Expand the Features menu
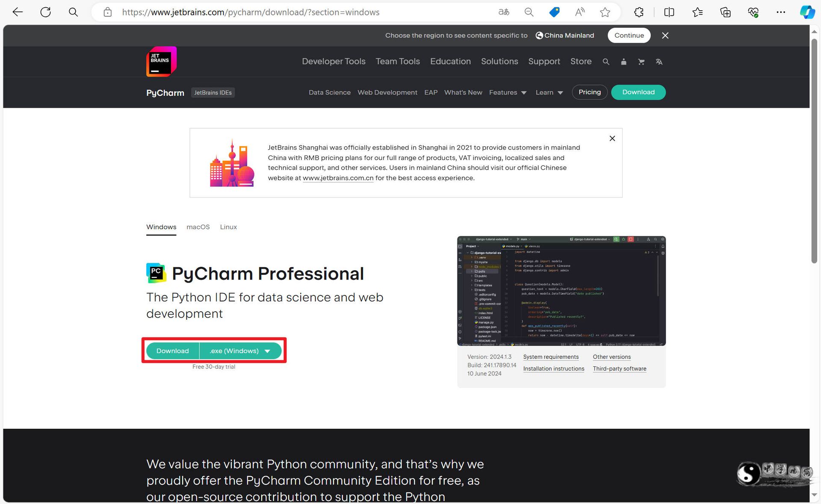 (x=508, y=92)
